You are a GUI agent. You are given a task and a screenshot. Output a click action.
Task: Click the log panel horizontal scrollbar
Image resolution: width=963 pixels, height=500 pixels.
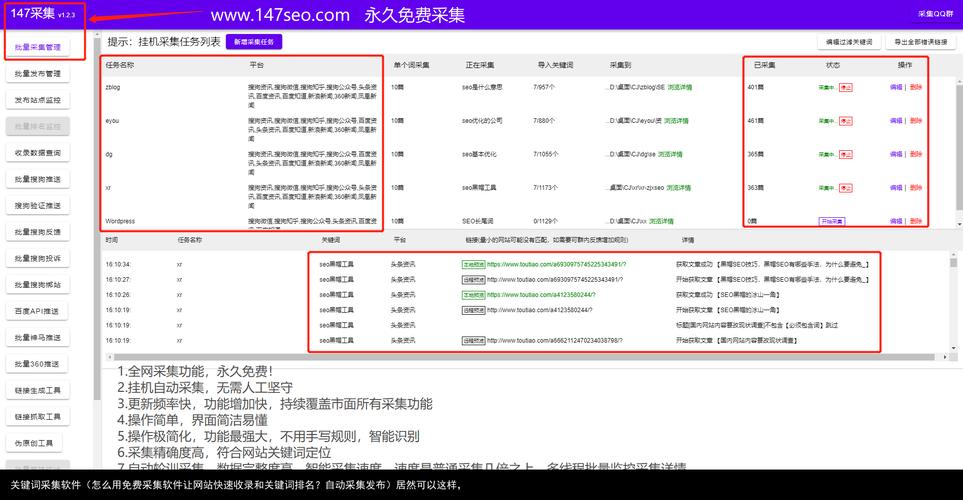(x=524, y=357)
